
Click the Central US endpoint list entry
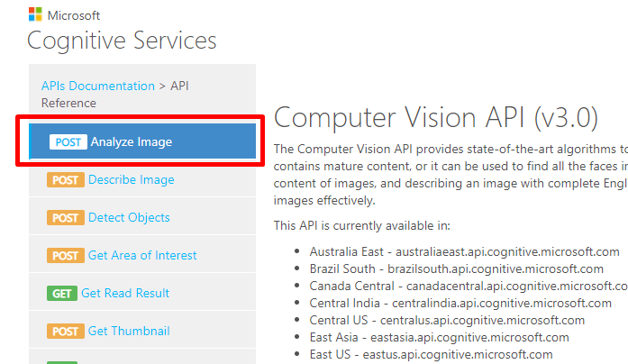447,320
